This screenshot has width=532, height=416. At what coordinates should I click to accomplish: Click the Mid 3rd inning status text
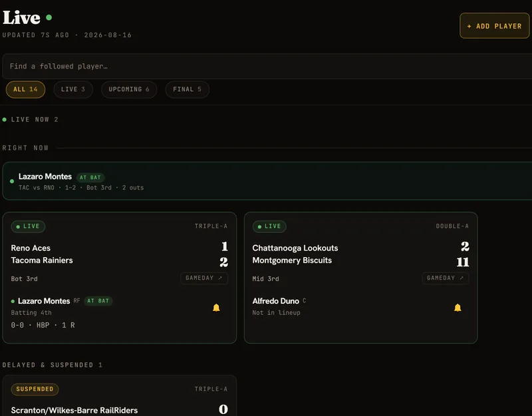pyautogui.click(x=265, y=278)
